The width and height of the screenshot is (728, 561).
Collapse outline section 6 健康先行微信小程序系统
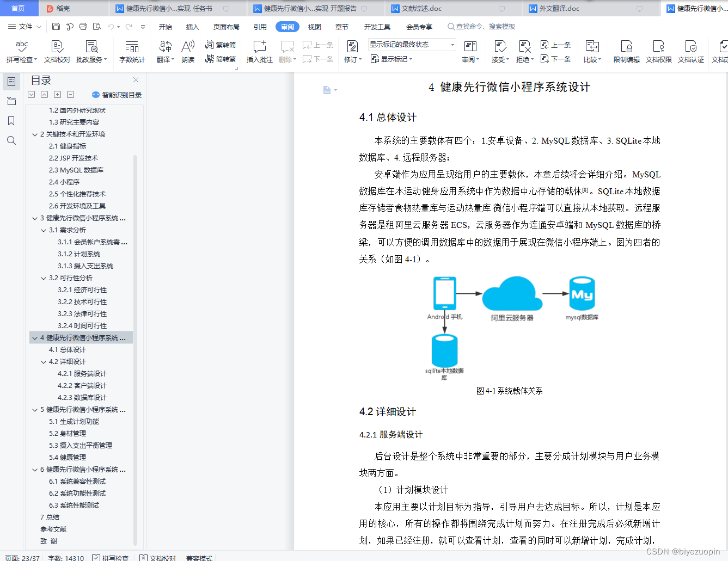(34, 470)
